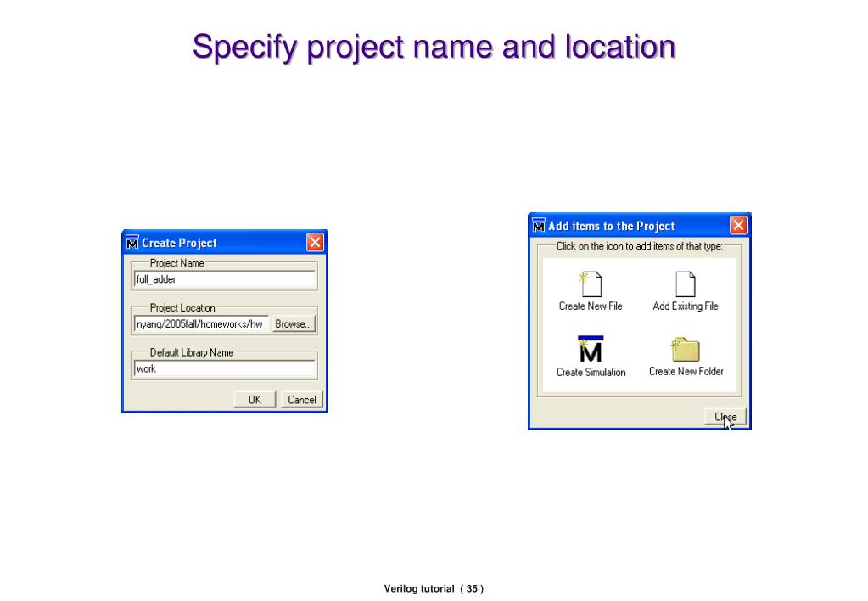
Task: Click the Verilog tutorial (35) footer
Action: click(434, 588)
